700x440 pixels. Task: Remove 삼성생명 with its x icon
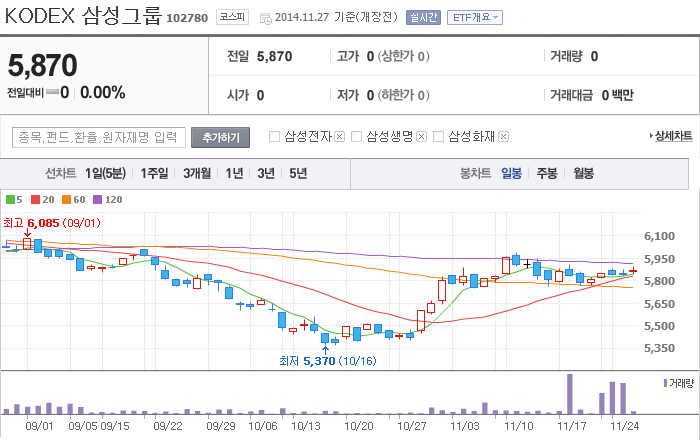[x=421, y=137]
